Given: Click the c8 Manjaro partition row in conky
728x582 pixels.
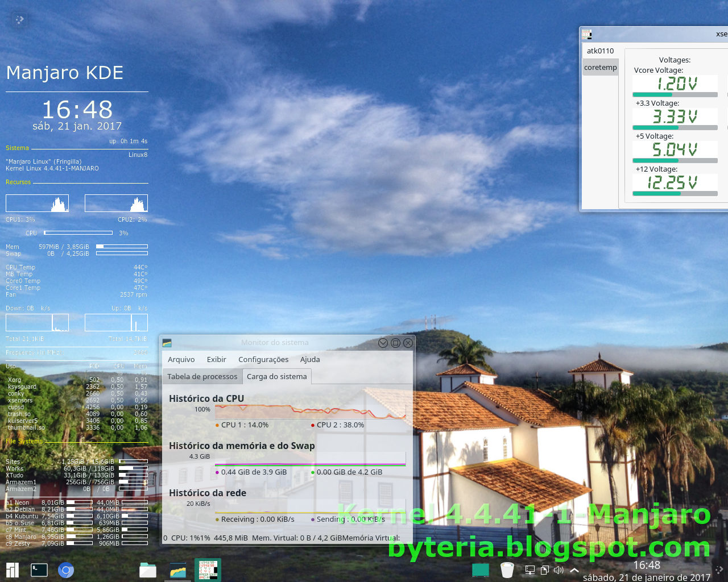Looking at the screenshot, I should coord(77,537).
